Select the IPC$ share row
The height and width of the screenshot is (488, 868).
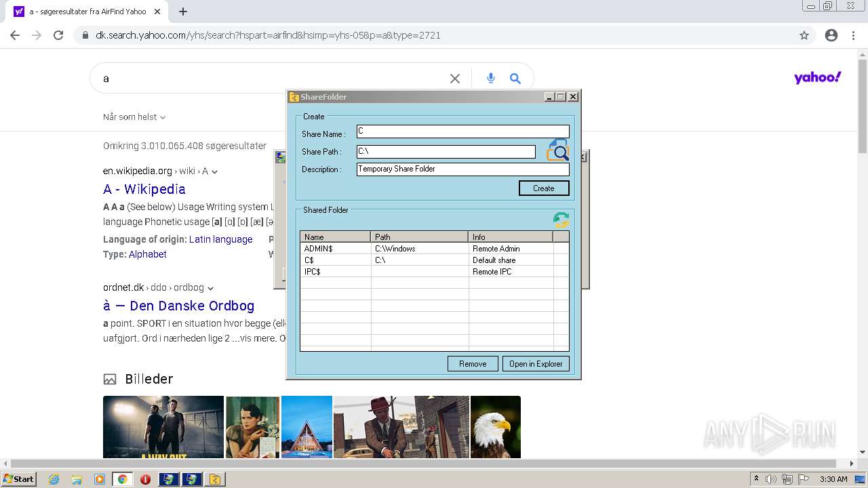(435, 272)
